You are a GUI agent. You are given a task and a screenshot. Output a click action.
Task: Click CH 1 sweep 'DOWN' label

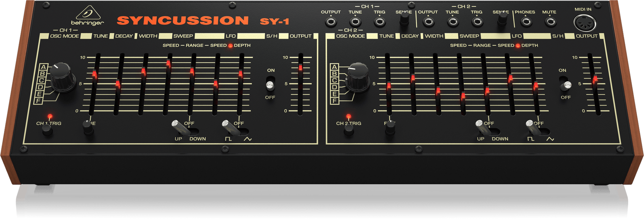pos(197,139)
